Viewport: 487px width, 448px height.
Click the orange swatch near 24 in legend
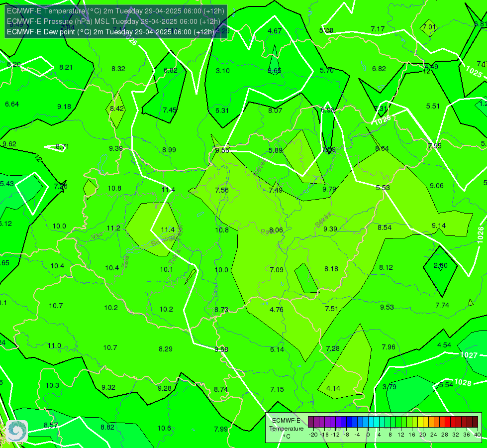pyautogui.click(x=431, y=422)
